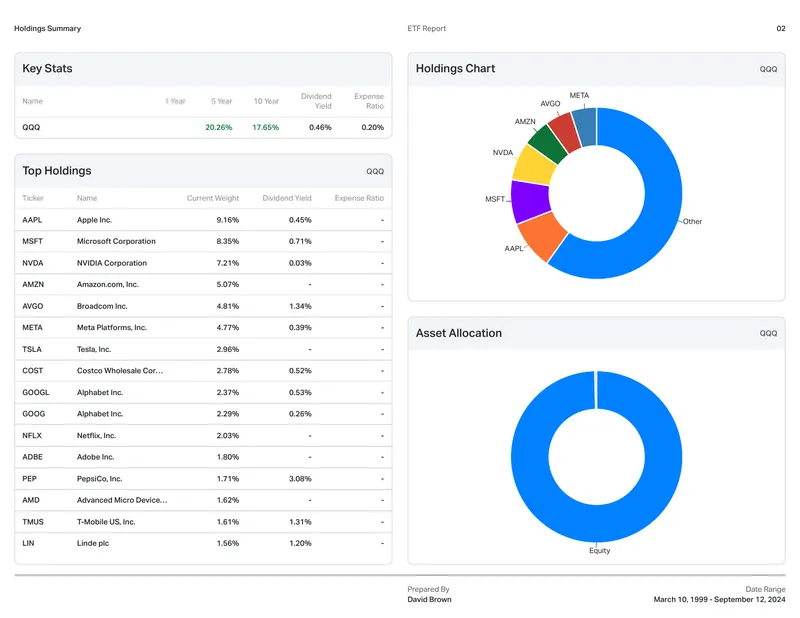
Task: Select the NVDA ticker in Top Holdings
Action: point(33,263)
